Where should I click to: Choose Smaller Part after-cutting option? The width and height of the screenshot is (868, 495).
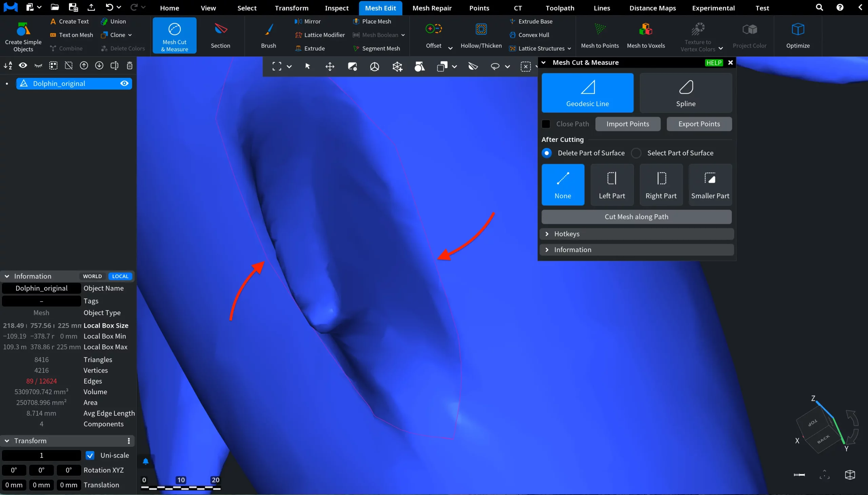pyautogui.click(x=710, y=185)
